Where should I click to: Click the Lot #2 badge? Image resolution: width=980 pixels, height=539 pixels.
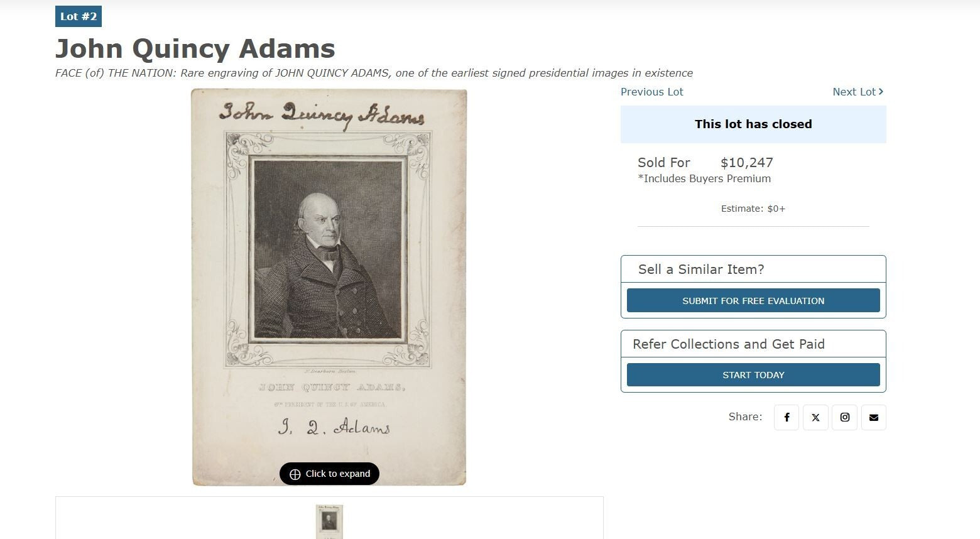[x=79, y=16]
